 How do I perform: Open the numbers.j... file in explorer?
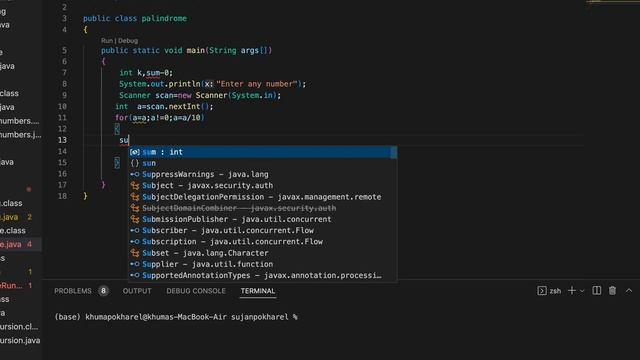click(x=20, y=135)
